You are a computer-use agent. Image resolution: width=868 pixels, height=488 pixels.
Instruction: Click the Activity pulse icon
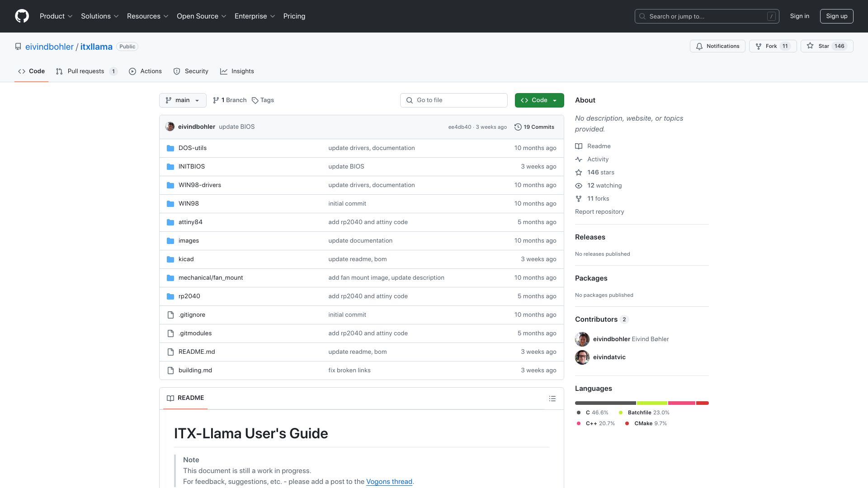point(579,160)
